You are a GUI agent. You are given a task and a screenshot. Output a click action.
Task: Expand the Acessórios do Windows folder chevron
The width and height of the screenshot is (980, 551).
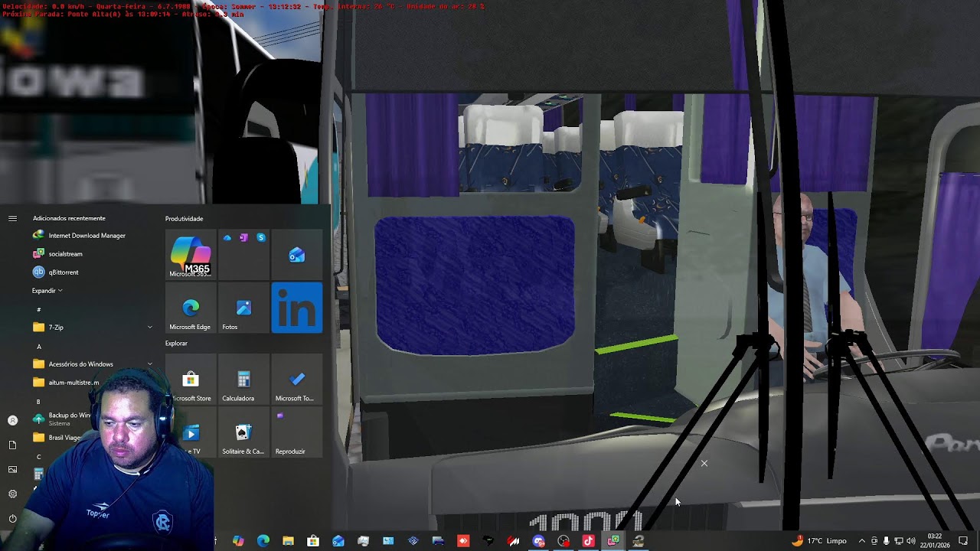pos(150,364)
